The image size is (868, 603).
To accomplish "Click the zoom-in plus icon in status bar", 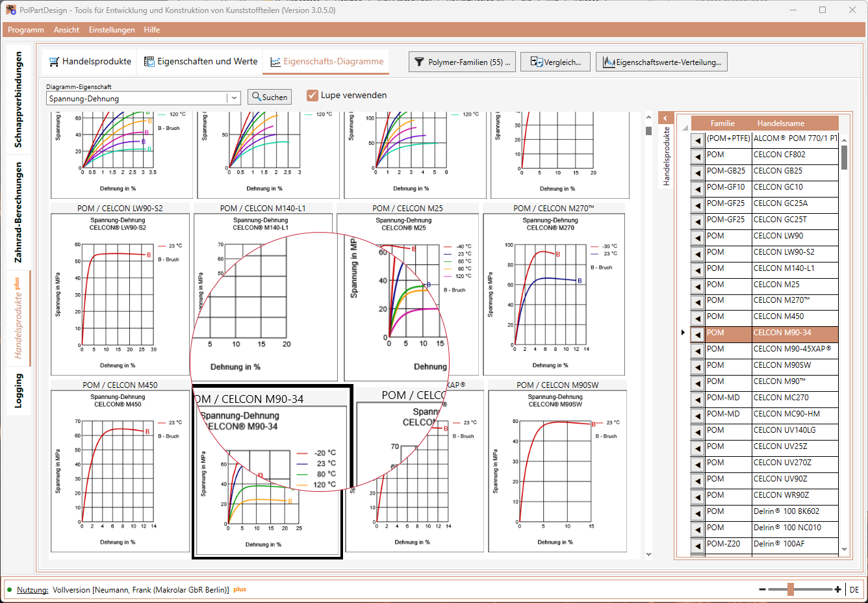I will tap(838, 589).
